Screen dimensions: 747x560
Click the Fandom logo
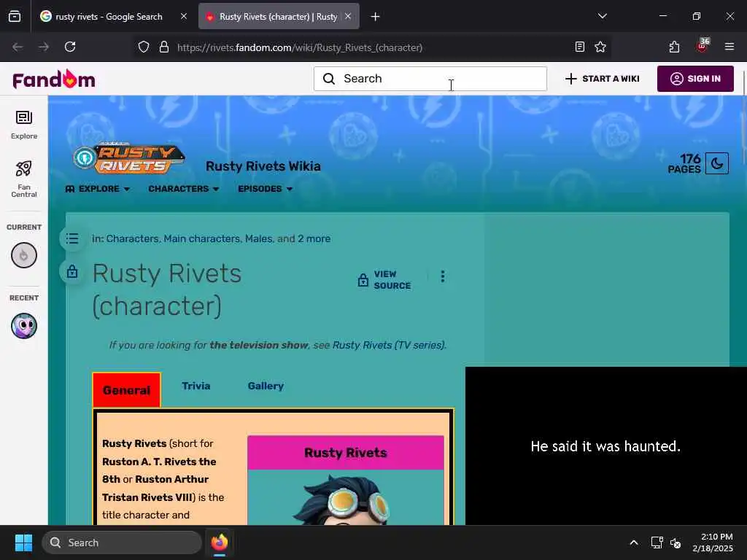pos(54,79)
